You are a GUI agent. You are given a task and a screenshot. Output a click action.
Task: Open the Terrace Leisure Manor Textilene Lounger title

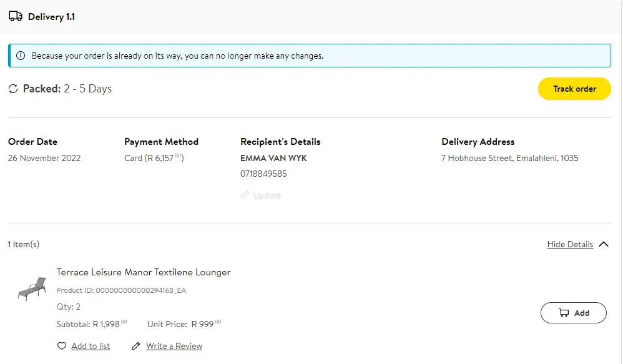tap(144, 272)
